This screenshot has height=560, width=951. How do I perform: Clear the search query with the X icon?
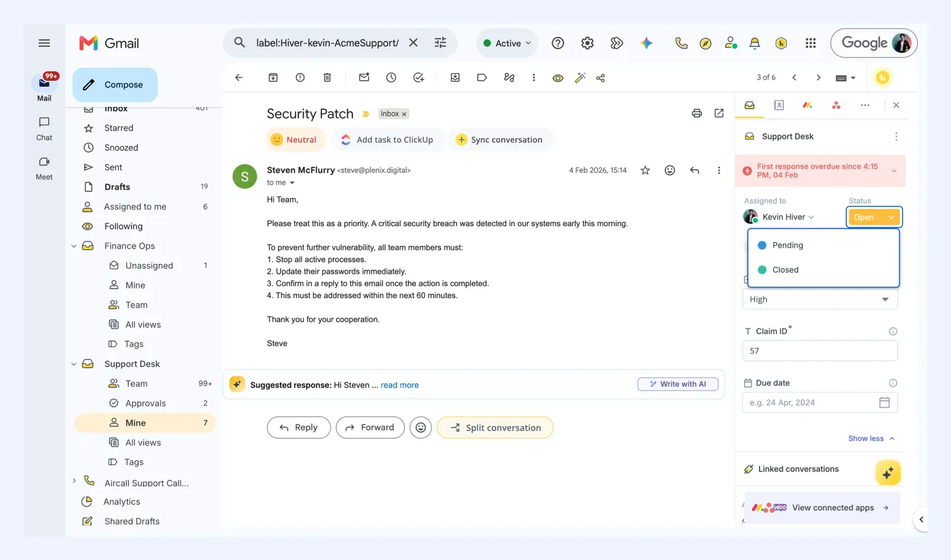coord(413,43)
